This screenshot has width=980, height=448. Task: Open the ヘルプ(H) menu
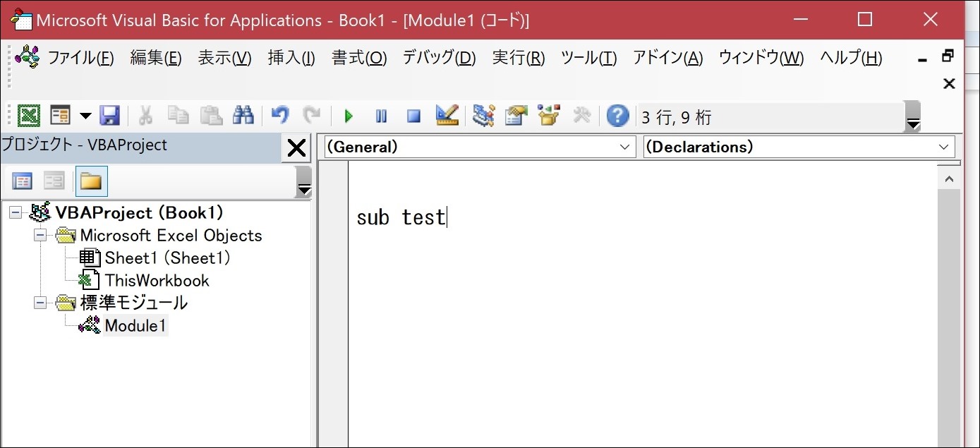point(851,58)
